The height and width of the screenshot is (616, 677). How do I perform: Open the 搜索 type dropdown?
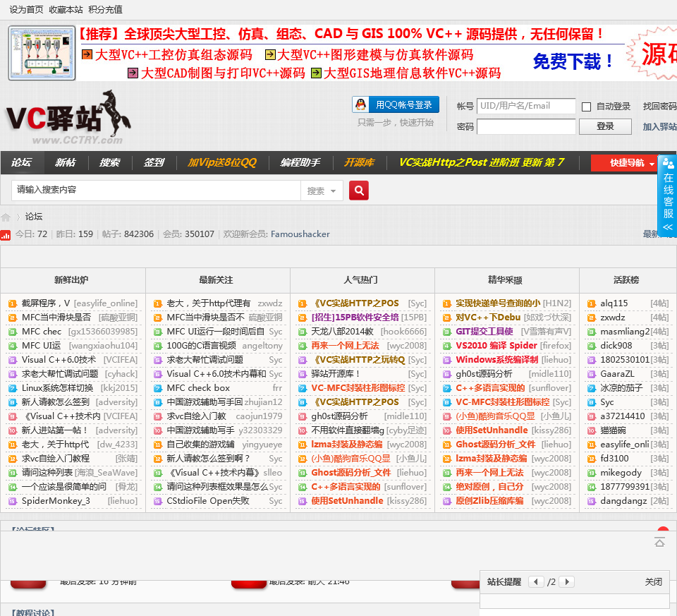tap(322, 191)
